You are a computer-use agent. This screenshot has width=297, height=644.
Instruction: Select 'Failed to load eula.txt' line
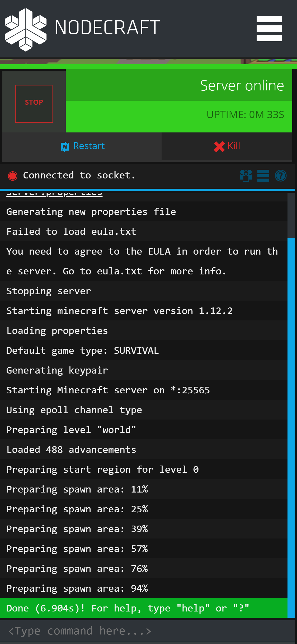click(x=144, y=231)
